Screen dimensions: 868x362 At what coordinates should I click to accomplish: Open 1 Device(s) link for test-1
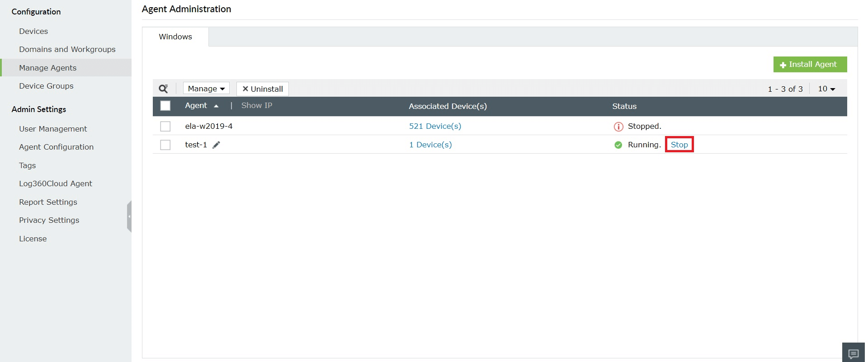click(x=430, y=145)
